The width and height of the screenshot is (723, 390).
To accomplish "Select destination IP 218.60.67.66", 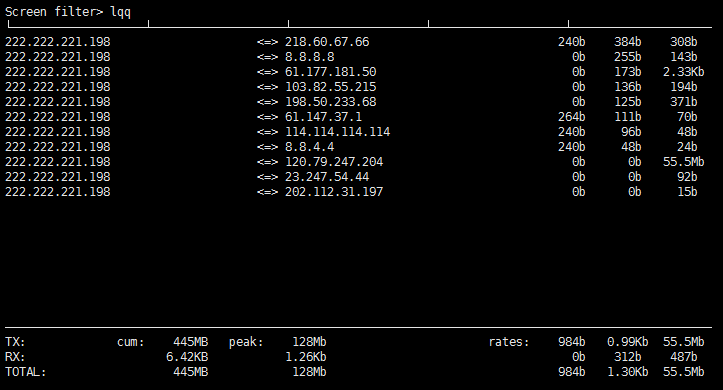I will pyautogui.click(x=327, y=42).
